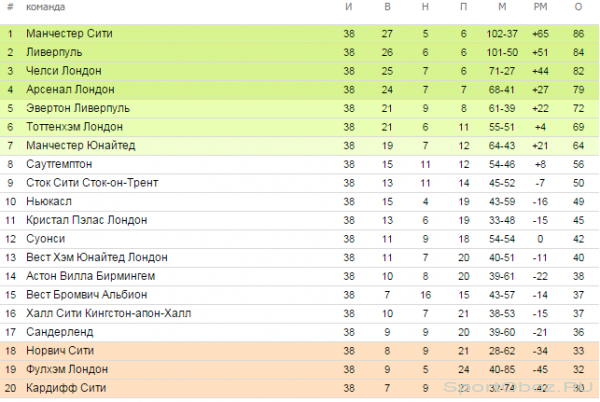The width and height of the screenshot is (600, 402).
Task: Open the Манчестер Сити team link
Action: pos(69,34)
